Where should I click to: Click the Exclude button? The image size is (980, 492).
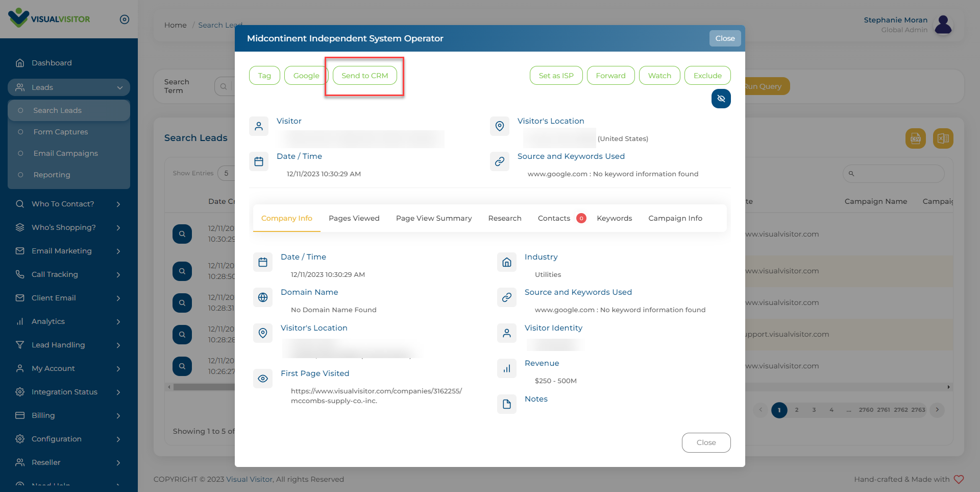[707, 76]
